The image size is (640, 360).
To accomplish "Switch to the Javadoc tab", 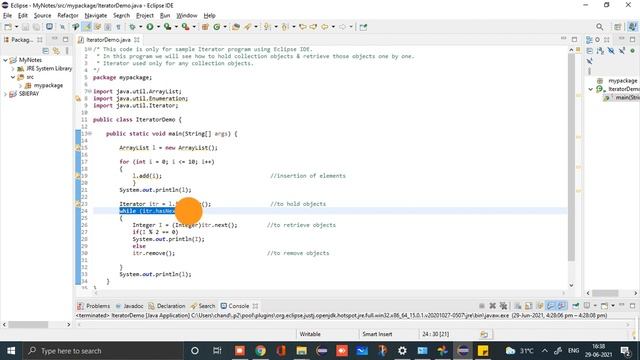I will (129, 306).
